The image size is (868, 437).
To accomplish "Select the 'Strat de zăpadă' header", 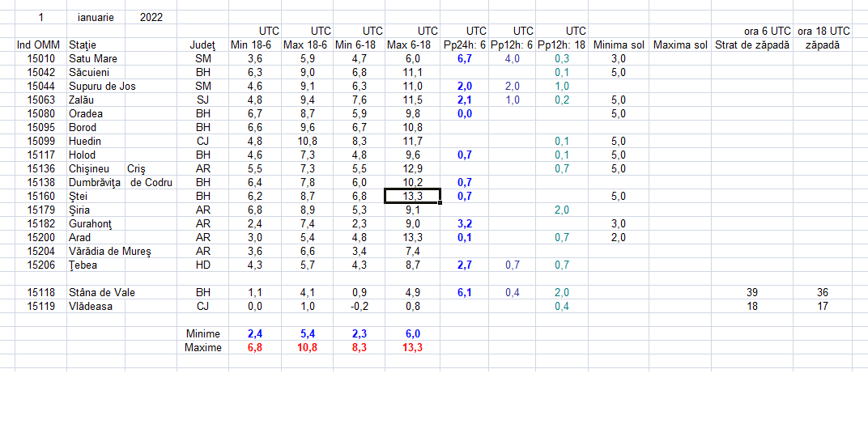I will tap(752, 45).
